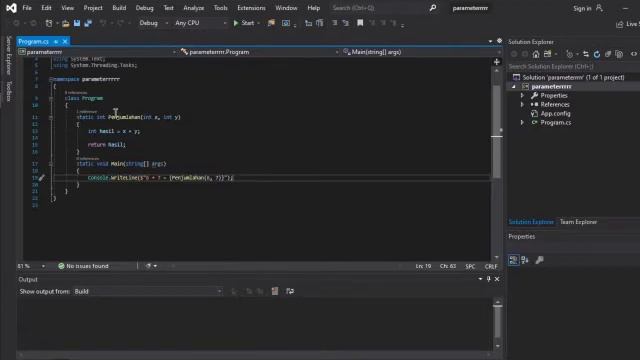Image resolution: width=640 pixels, height=360 pixels.
Task: Open the Extensions menu
Action: [251, 8]
